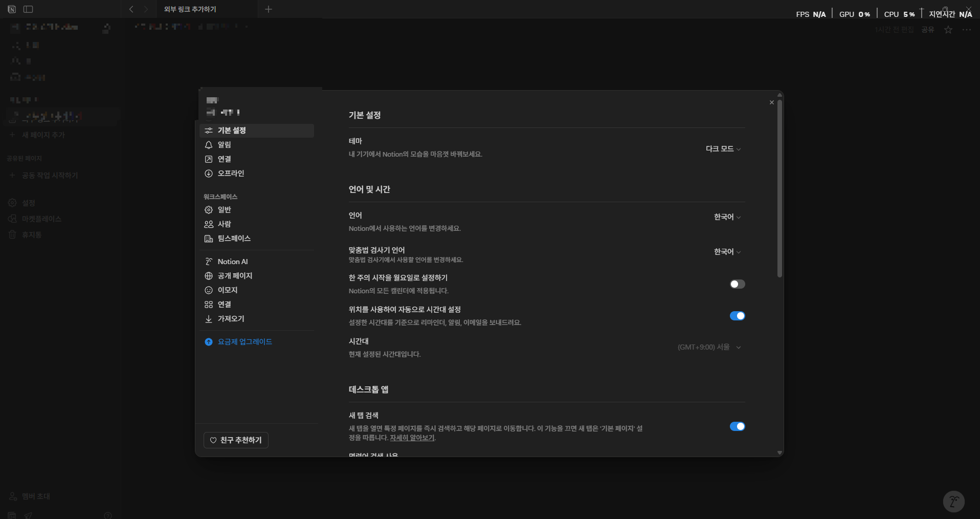Toggle 위치를 사용하여 자동으로 시간대 설정 switch
The width and height of the screenshot is (980, 519).
[737, 316]
